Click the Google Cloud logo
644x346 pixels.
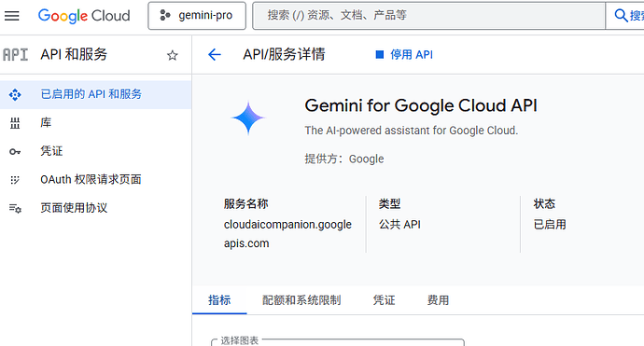pos(84,16)
